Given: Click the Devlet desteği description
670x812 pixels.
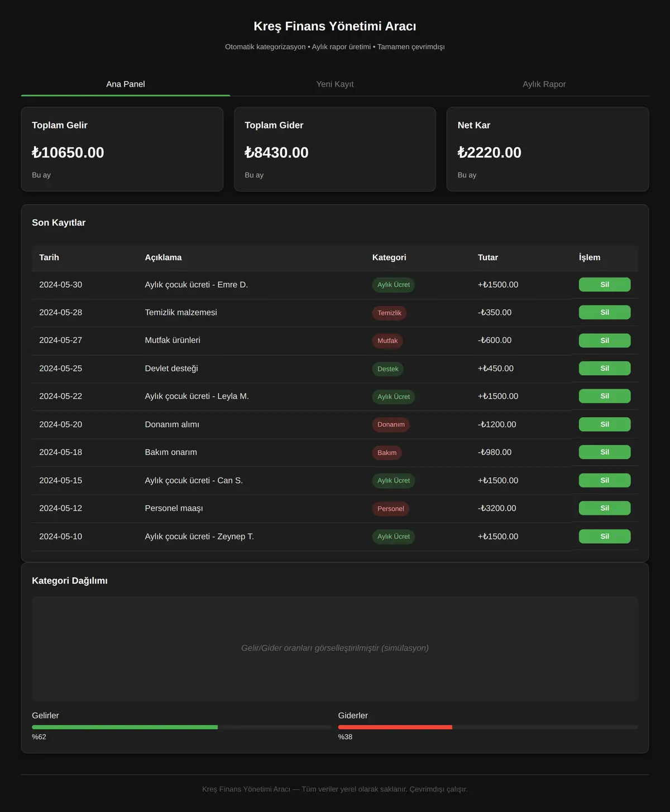Looking at the screenshot, I should [x=171, y=369].
